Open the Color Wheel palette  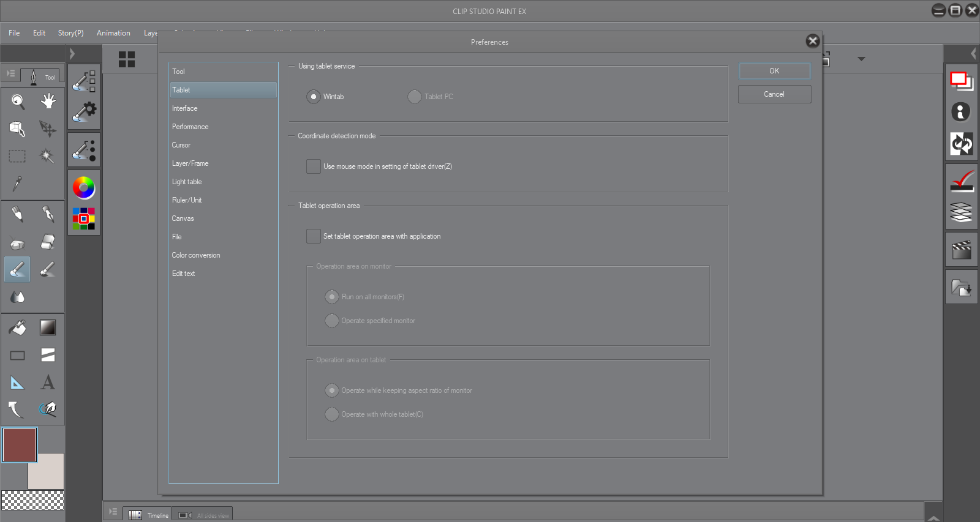84,187
